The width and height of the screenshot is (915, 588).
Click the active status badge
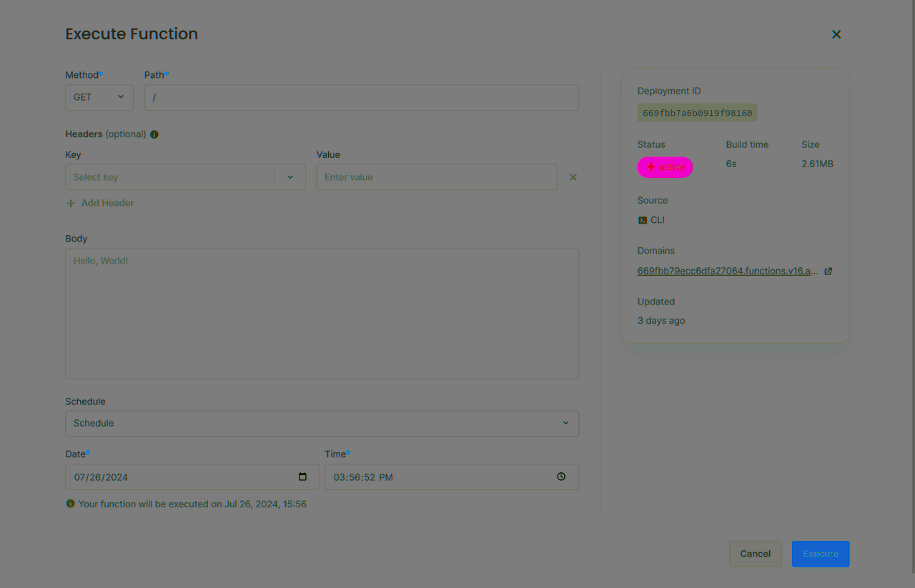pos(665,166)
